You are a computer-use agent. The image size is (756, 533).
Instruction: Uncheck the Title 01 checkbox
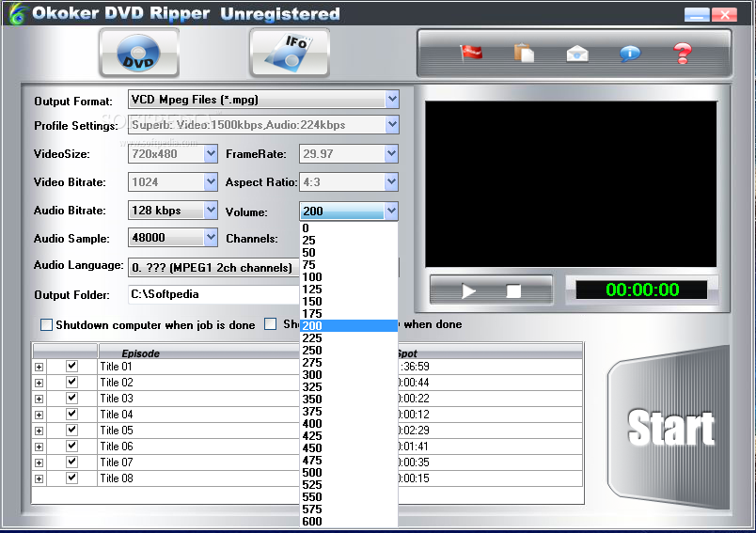(71, 366)
